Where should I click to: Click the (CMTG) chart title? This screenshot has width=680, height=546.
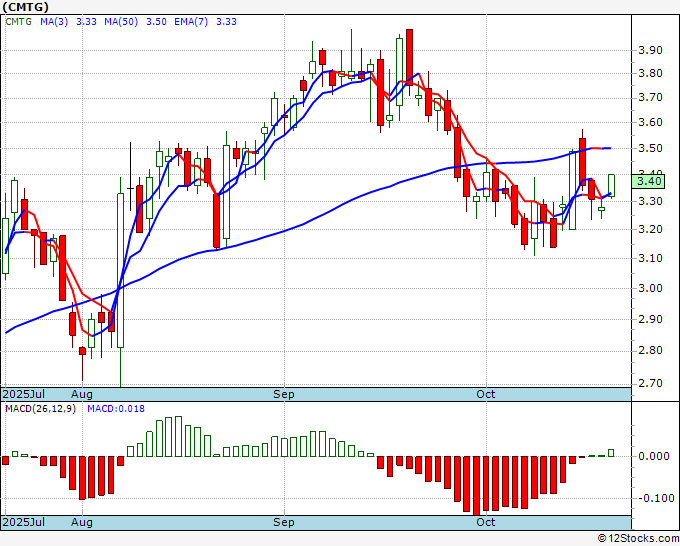[x=26, y=7]
